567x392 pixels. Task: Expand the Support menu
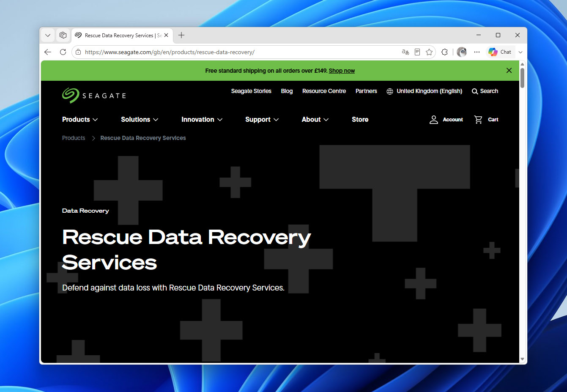pyautogui.click(x=262, y=120)
